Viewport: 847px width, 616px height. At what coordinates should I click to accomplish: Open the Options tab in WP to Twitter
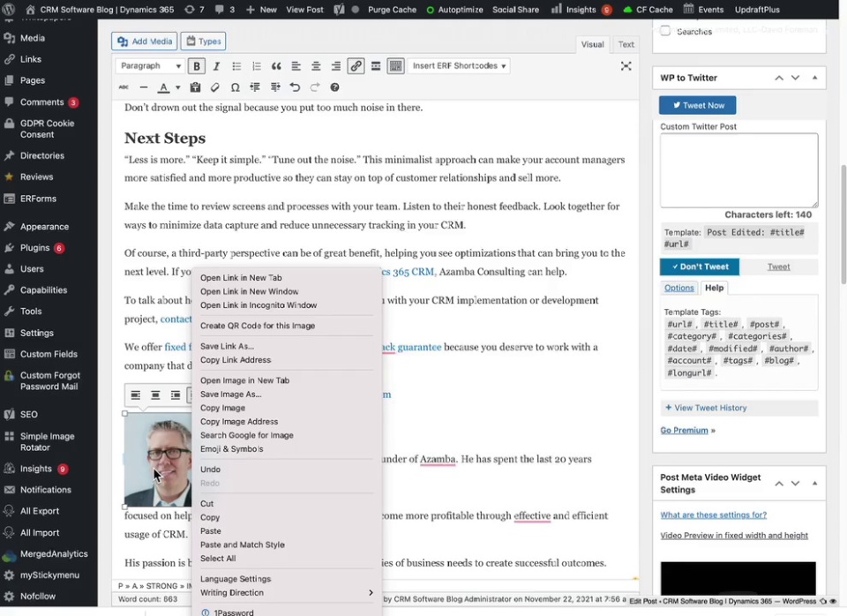coord(679,288)
